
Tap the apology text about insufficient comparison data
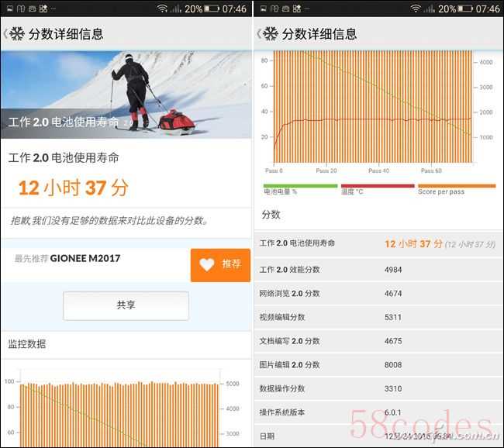109,221
